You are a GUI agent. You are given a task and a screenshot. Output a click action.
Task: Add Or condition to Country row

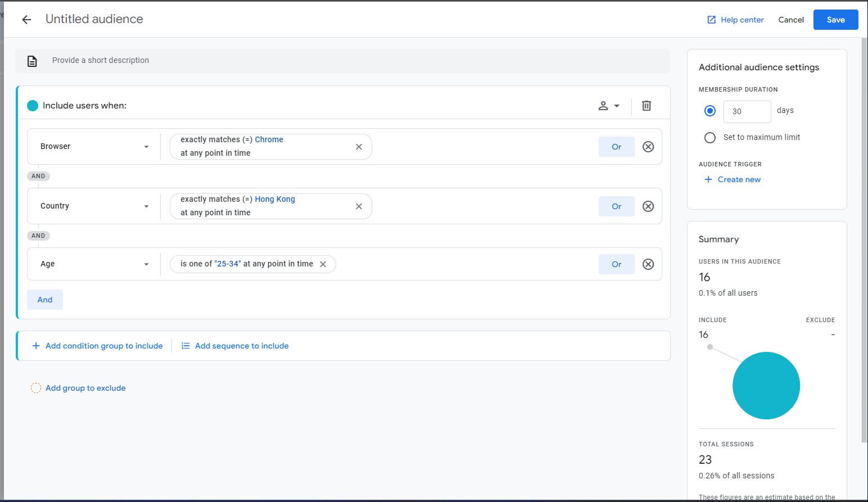(x=616, y=206)
